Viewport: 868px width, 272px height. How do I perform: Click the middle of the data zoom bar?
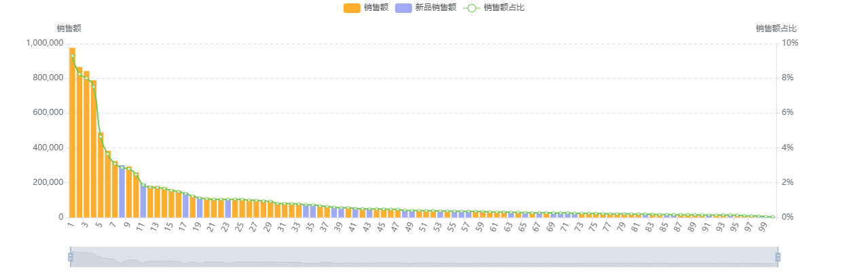(424, 257)
